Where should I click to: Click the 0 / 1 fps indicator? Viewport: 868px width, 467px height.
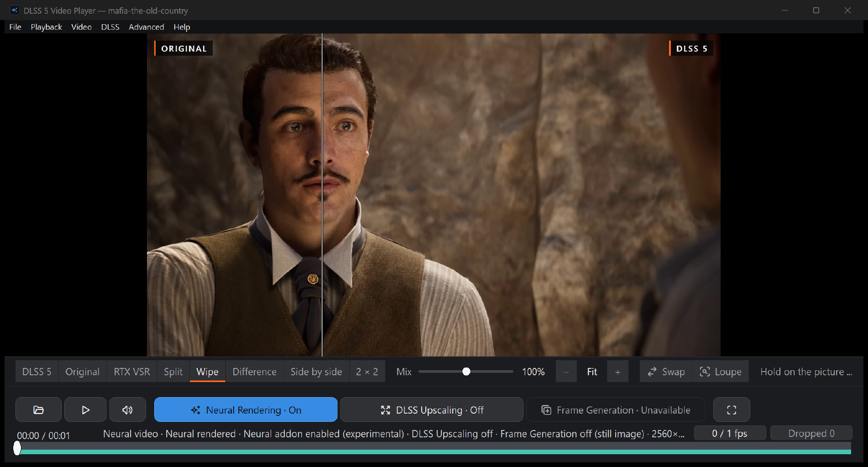pyautogui.click(x=730, y=433)
